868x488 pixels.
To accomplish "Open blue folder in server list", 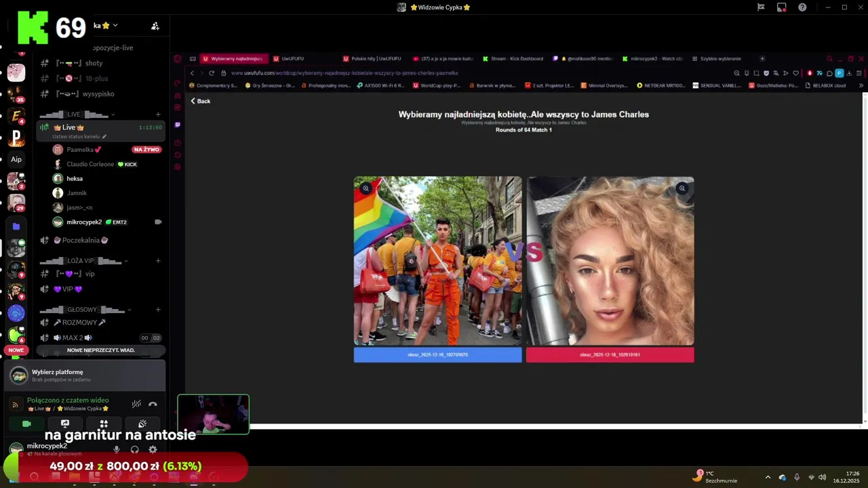I will point(16,226).
